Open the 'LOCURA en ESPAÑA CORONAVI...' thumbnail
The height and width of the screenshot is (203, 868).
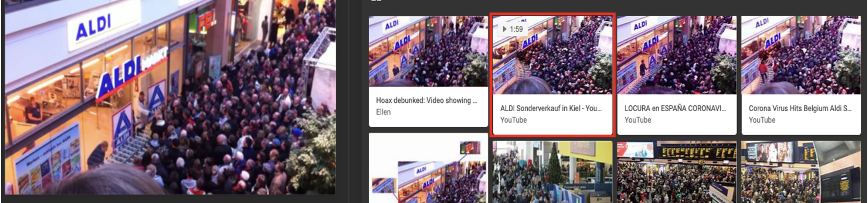tap(677, 55)
